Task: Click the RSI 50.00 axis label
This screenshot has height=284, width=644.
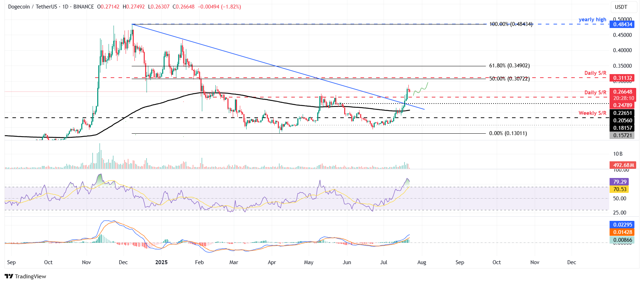Action: coord(620,199)
